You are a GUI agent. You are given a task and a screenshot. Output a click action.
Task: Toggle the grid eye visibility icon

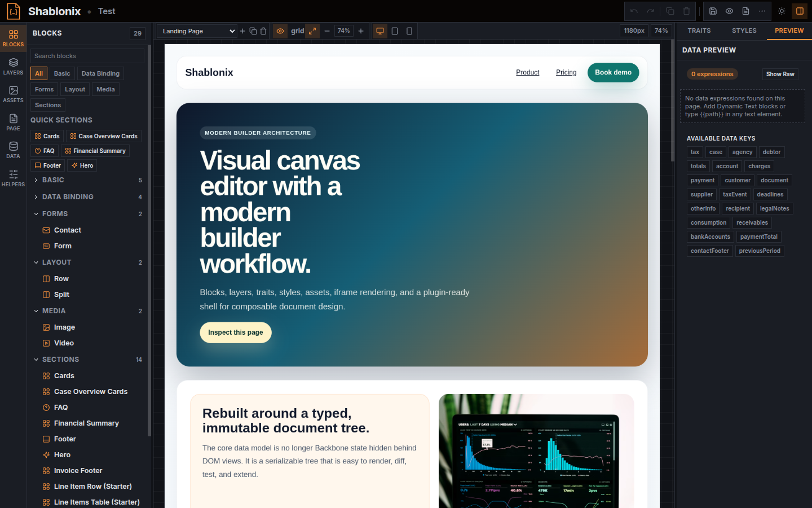280,31
